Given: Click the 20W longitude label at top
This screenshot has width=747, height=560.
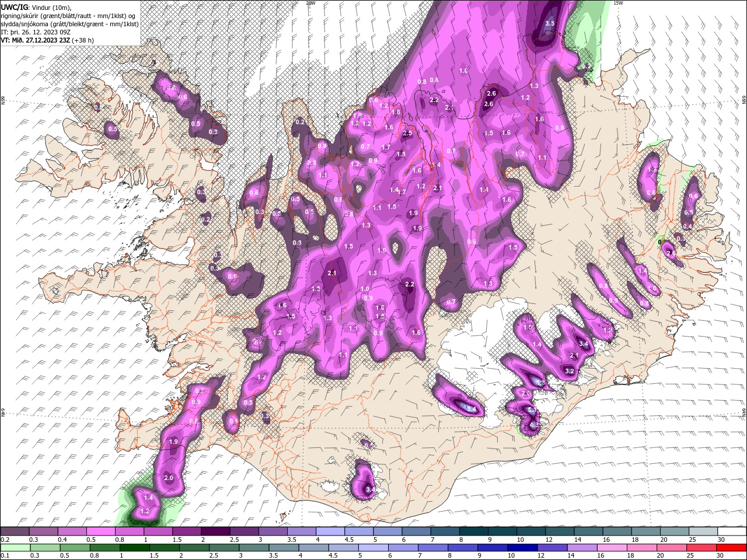Looking at the screenshot, I should 310,3.
